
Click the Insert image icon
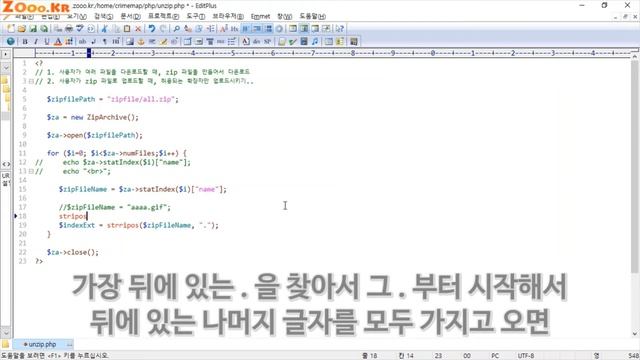coord(130,41)
